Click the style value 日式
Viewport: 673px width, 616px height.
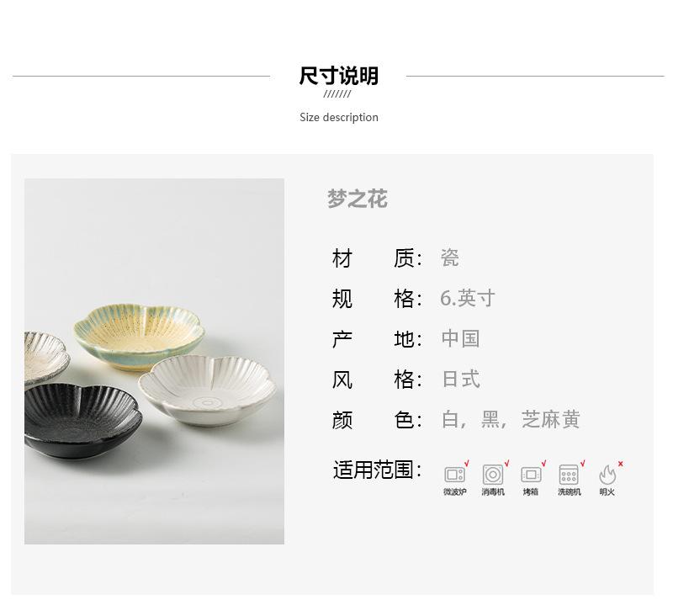(x=461, y=379)
